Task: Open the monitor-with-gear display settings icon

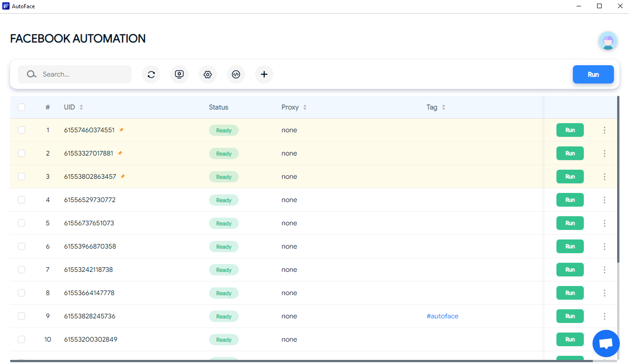Action: pyautogui.click(x=179, y=74)
